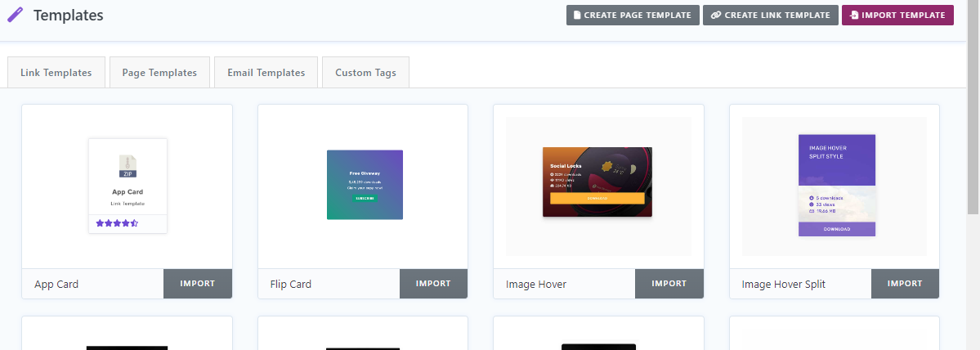Click the star rating in App Card preview
This screenshot has width=980, height=350.
tap(117, 223)
